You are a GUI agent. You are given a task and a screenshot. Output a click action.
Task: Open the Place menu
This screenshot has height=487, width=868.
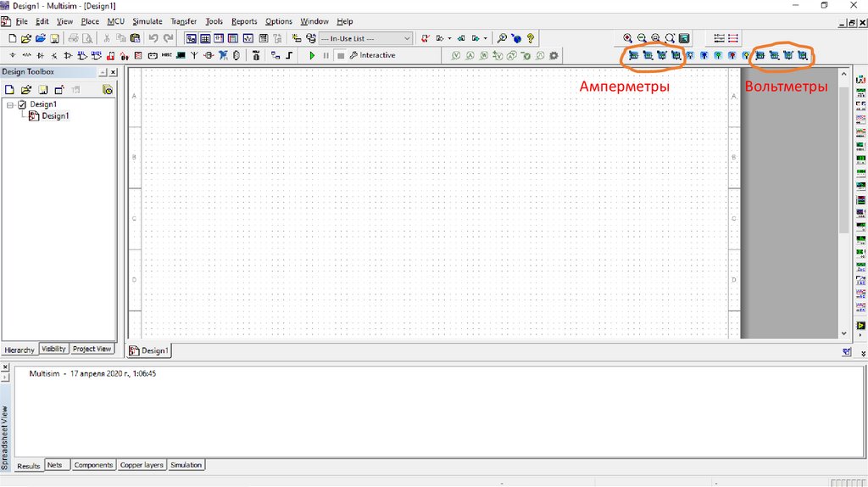(x=90, y=21)
